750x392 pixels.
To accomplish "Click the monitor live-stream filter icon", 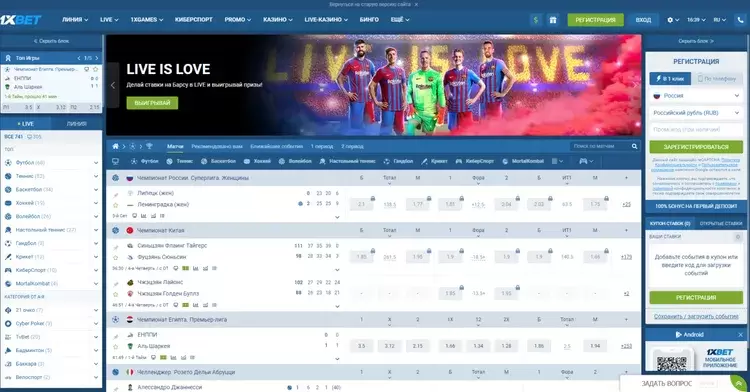I will (x=115, y=162).
